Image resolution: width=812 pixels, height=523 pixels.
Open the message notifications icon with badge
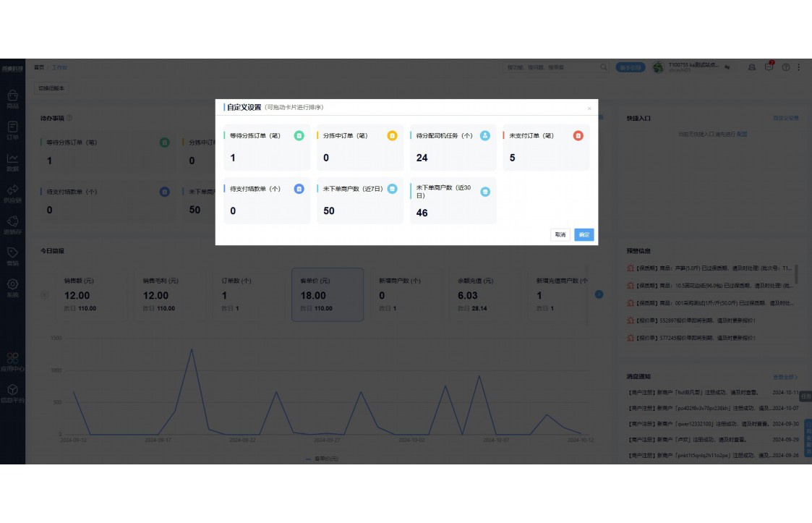pos(769,67)
